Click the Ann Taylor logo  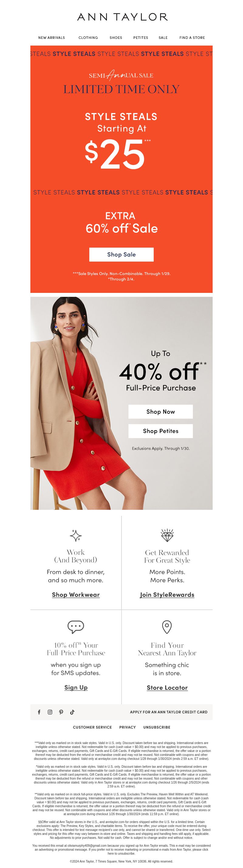(x=122, y=17)
